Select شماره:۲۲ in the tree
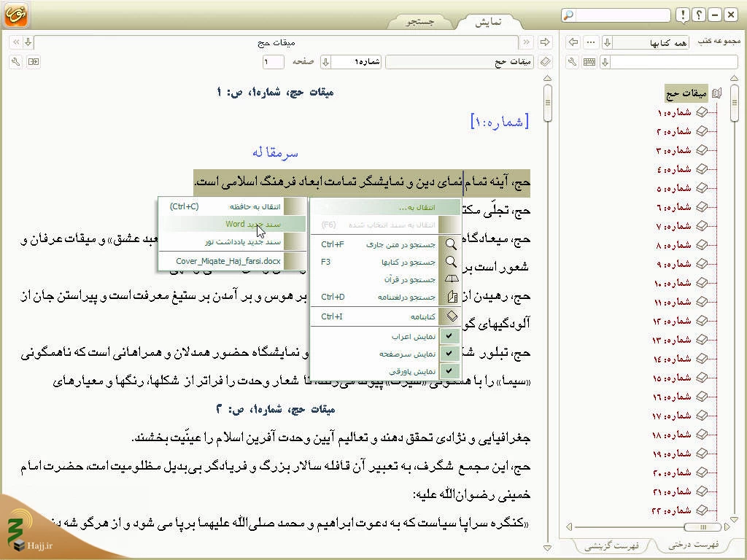 pos(672,510)
